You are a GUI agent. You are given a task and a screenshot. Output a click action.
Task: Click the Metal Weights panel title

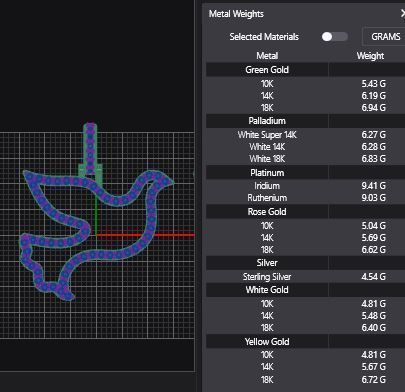pos(236,14)
